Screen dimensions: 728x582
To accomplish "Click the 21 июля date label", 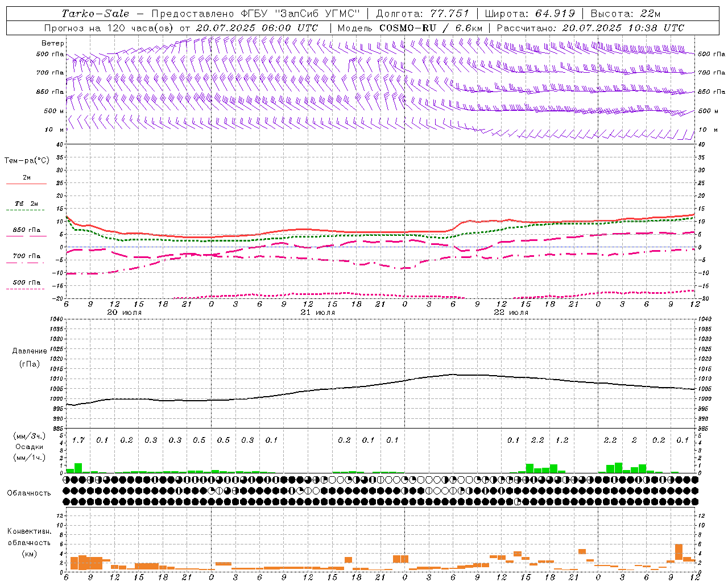I will [317, 313].
